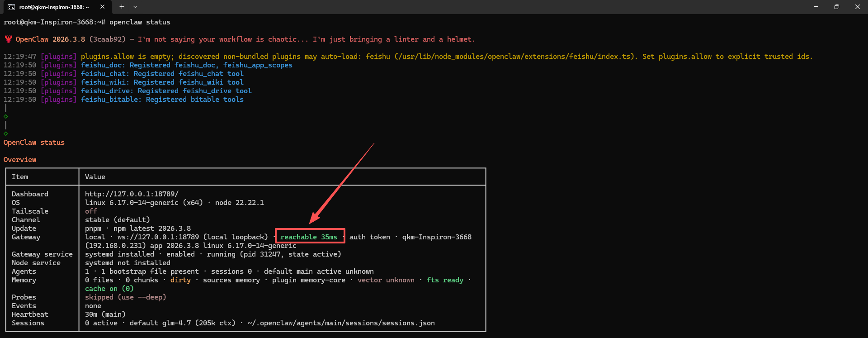This screenshot has width=868, height=338.
Task: Click the 'openclaw status' command text
Action: 140,22
